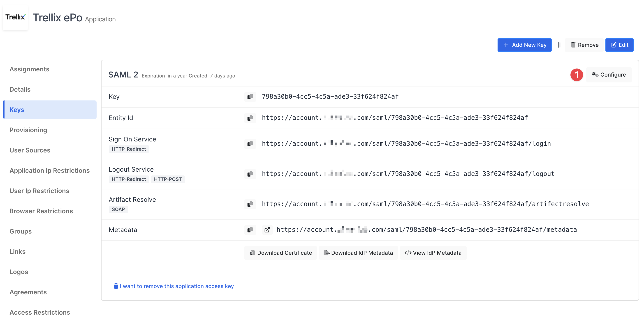Screen dimensions: 644x318
Task: Copy the Sign On Service URL
Action: [250, 143]
